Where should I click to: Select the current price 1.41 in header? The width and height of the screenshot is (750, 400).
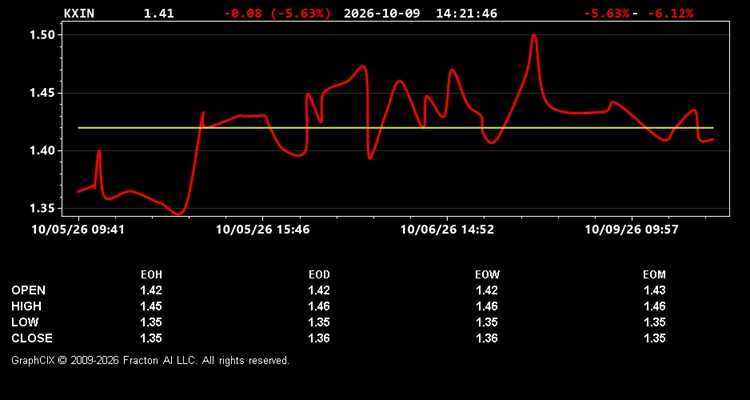pyautogui.click(x=159, y=13)
